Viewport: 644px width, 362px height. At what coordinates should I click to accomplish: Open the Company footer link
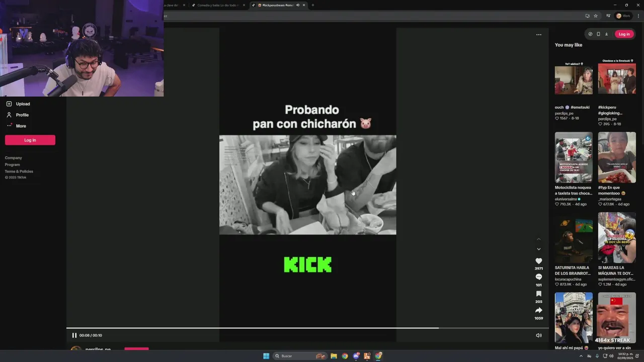pyautogui.click(x=14, y=158)
